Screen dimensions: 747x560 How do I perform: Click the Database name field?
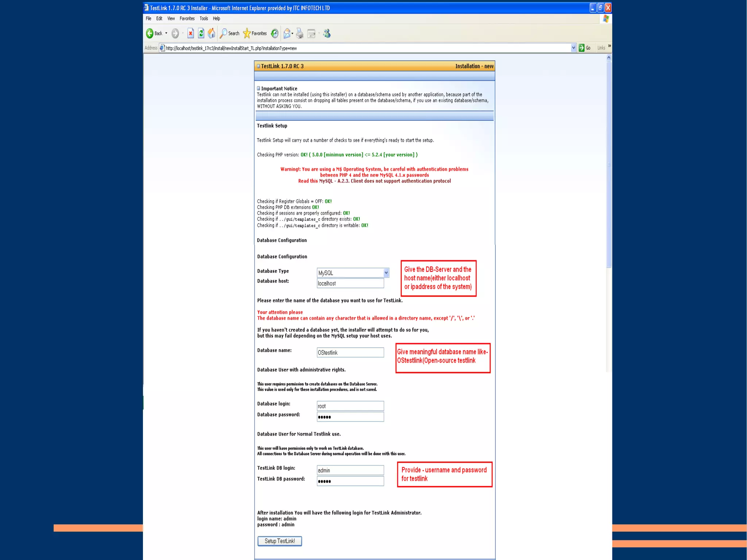[350, 352]
